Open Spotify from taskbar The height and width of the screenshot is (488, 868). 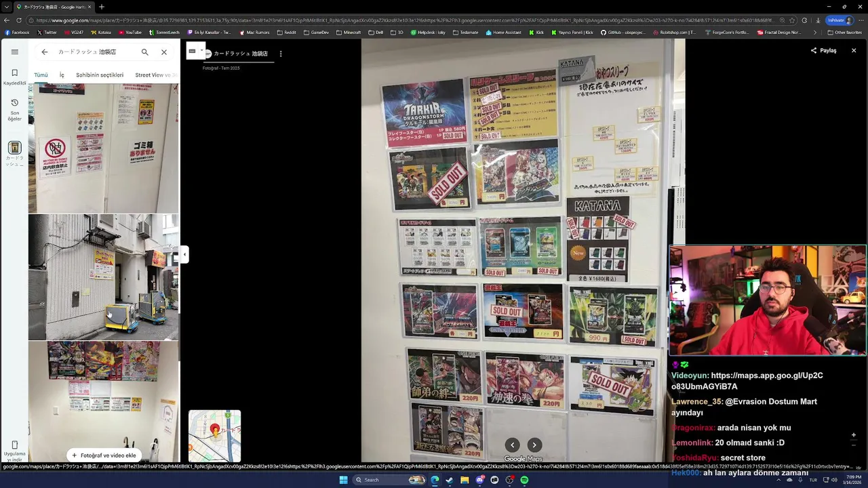pyautogui.click(x=524, y=480)
